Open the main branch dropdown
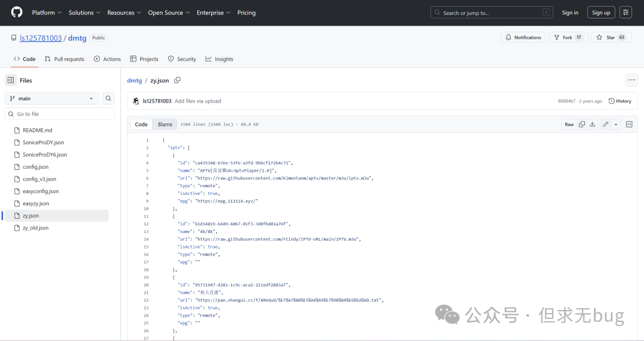The width and height of the screenshot is (644, 341). (x=52, y=98)
